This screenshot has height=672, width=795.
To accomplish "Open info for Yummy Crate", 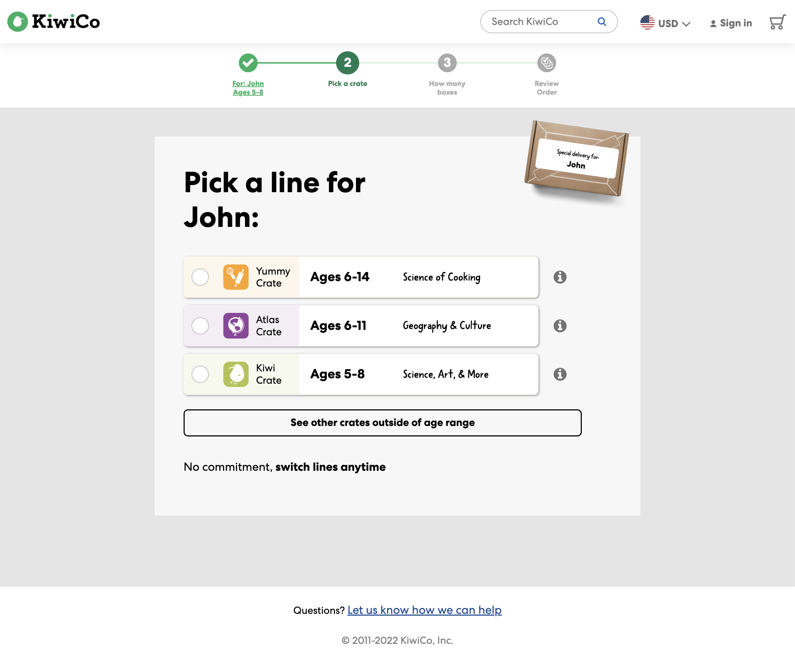I will point(560,277).
